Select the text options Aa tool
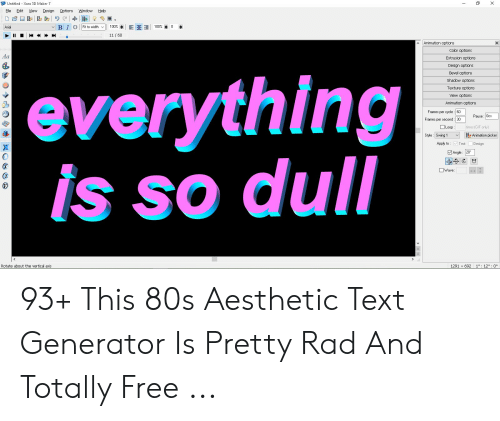The image size is (500, 421). click(x=6, y=57)
